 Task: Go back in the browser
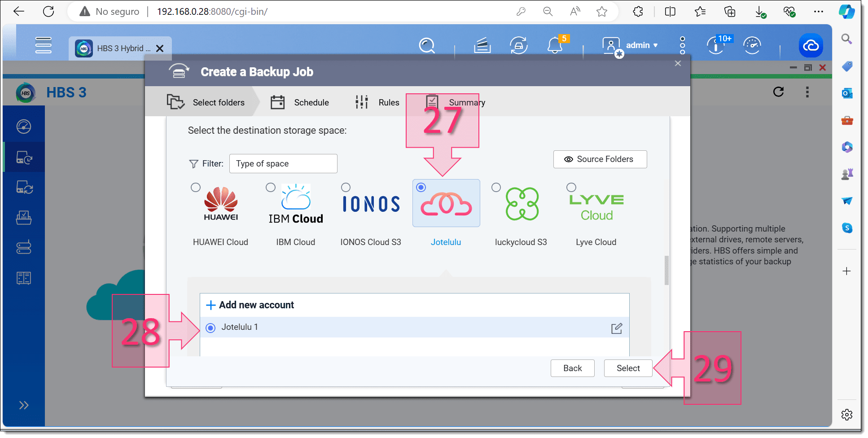point(19,12)
